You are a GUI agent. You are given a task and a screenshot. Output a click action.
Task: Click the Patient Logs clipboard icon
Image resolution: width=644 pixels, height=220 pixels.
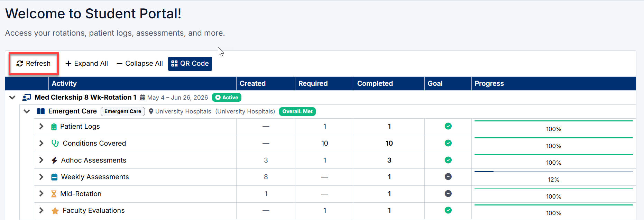coord(54,127)
